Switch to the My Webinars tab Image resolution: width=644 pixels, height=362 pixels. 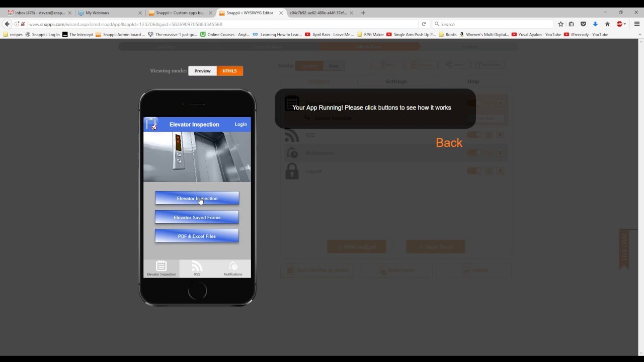coord(110,13)
